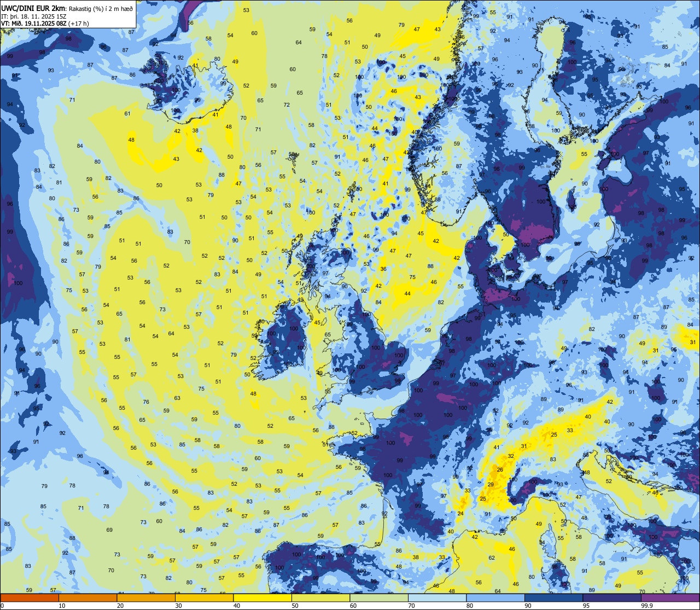Choose the blue 90–95 legend segment
The image size is (700, 610).
[553, 597]
